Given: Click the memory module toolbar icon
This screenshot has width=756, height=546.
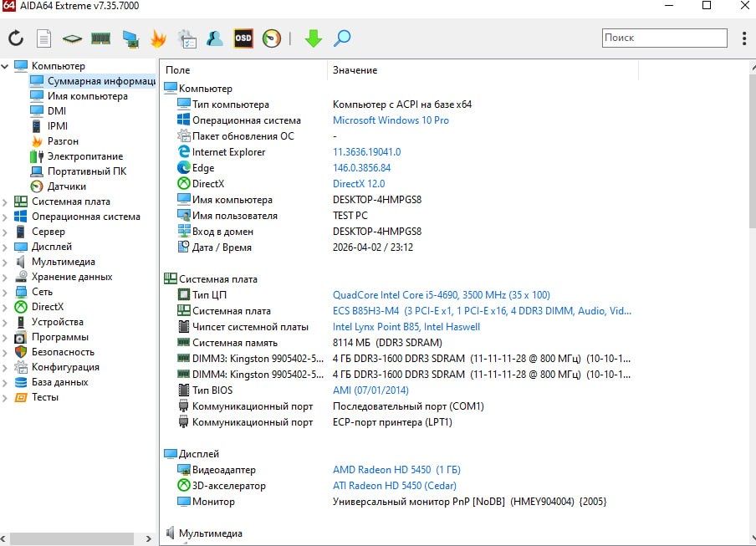Looking at the screenshot, I should (100, 38).
